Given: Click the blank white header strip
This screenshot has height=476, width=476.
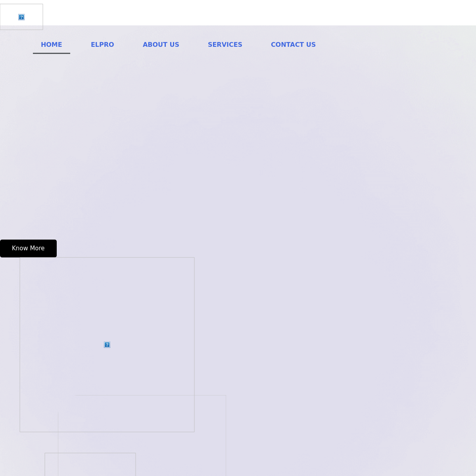Looking at the screenshot, I should (258, 13).
